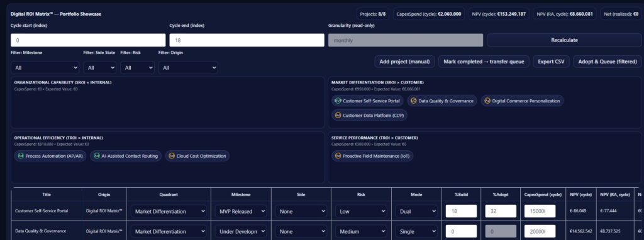Screen dimensions: 644x240
Task: Click the %Adopt column header
Action: pyautogui.click(x=501, y=195)
